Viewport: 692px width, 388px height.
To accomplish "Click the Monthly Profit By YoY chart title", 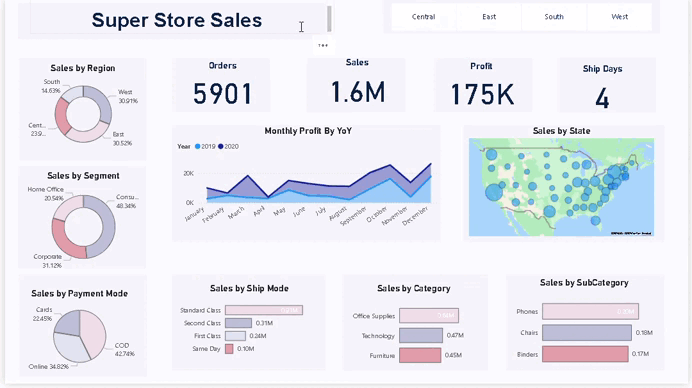I will point(308,131).
